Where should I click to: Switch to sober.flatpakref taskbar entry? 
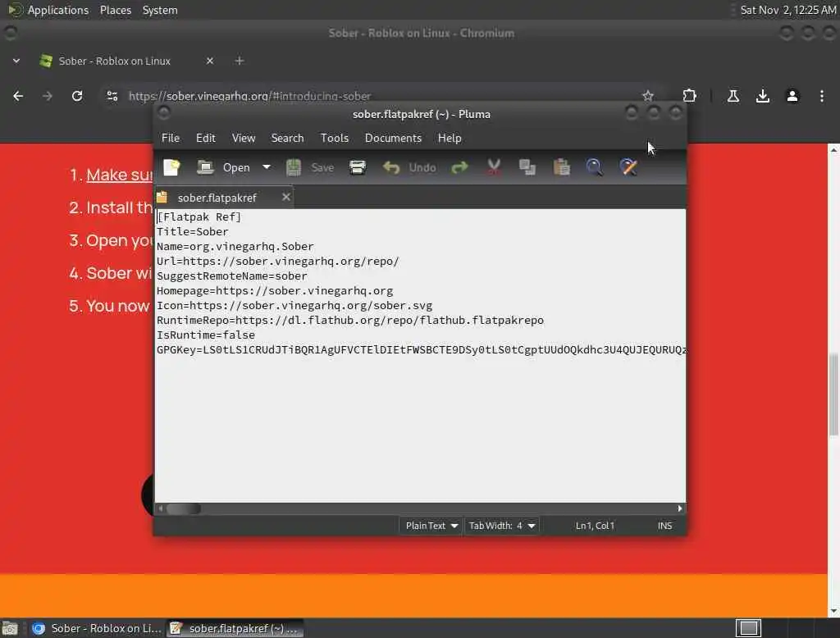tap(235, 628)
